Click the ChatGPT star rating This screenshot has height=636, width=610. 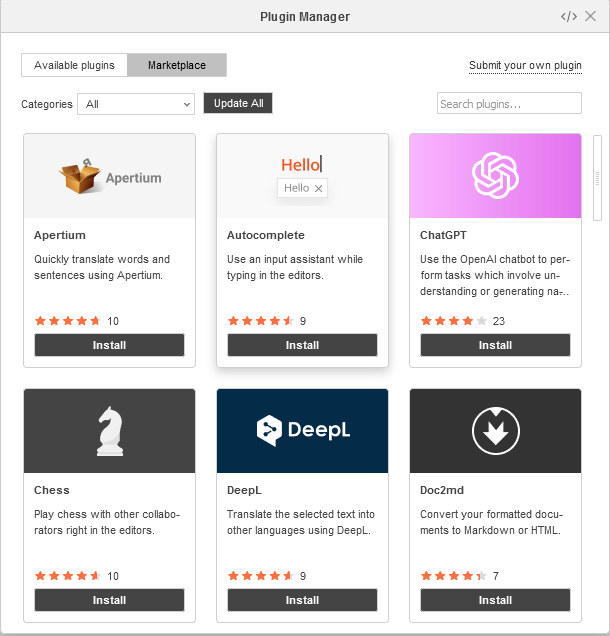(453, 321)
